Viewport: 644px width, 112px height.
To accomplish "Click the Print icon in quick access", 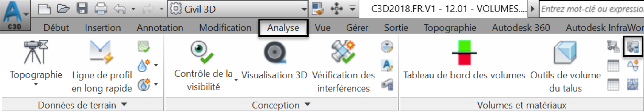I will pos(101,9).
